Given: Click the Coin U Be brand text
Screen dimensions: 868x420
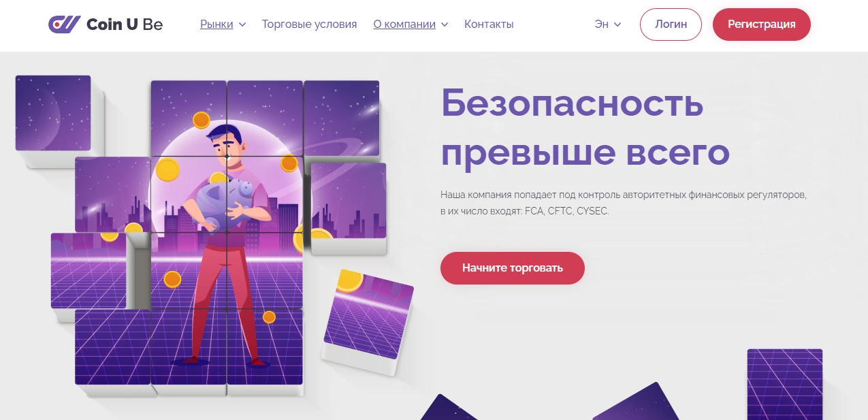Looking at the screenshot, I should pos(125,25).
